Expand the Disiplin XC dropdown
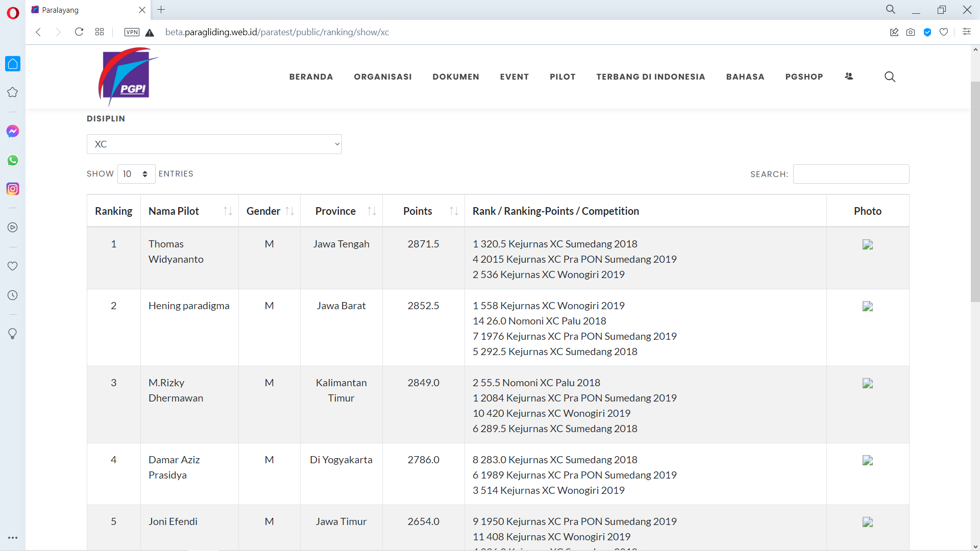The image size is (980, 551). pos(214,144)
